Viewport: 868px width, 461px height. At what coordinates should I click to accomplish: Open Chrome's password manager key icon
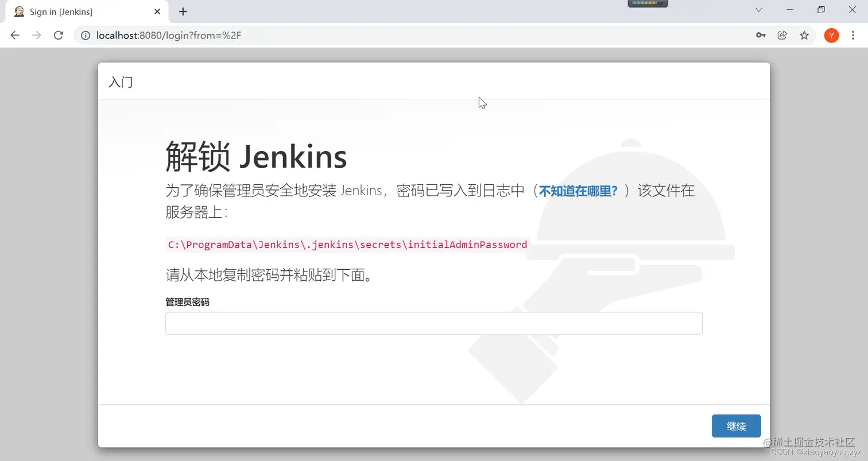pos(760,35)
